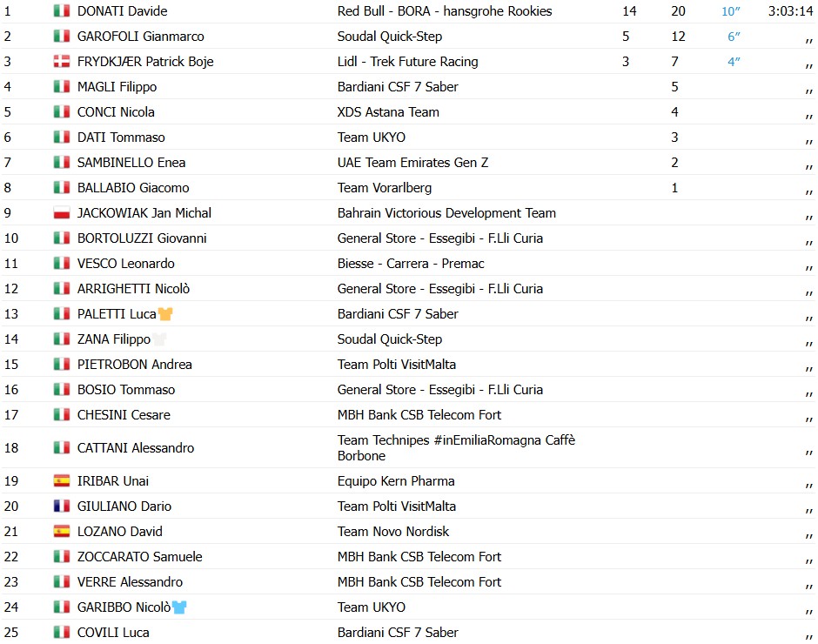Click the Italian flag beside SAMBINELLO Enea
This screenshot has width=818, height=644.
(x=62, y=162)
